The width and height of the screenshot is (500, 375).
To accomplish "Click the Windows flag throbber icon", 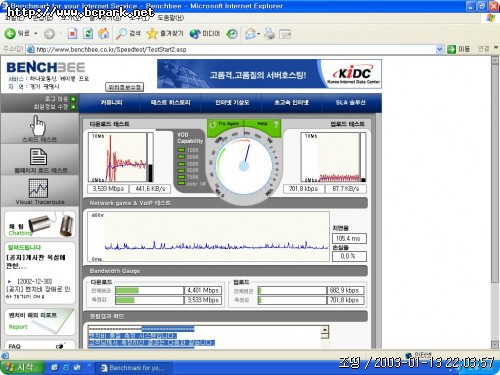I will pos(490,18).
